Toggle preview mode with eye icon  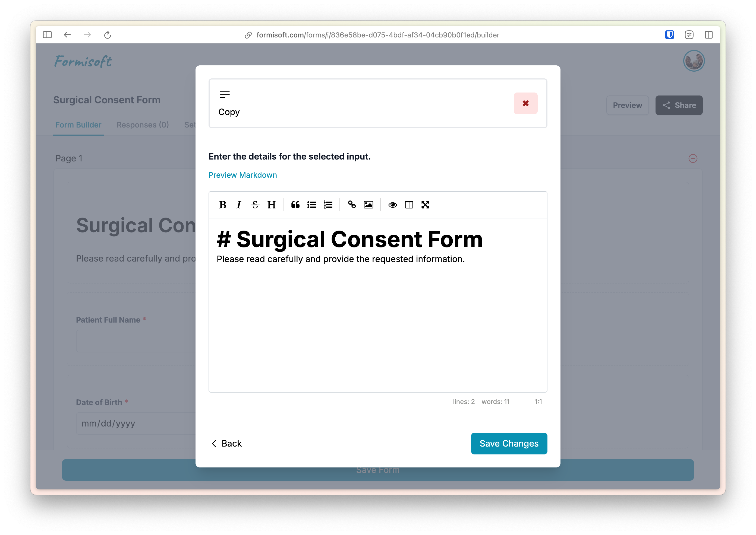[392, 205]
